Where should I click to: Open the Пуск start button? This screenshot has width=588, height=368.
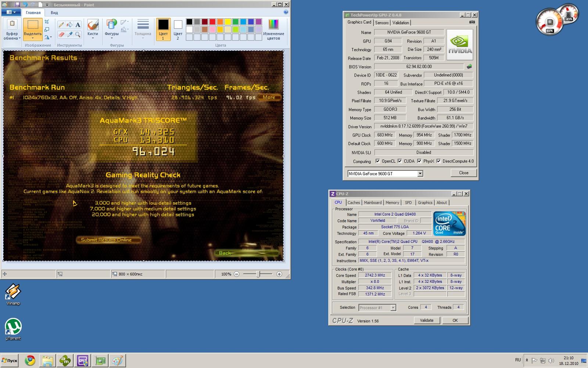tap(10, 361)
